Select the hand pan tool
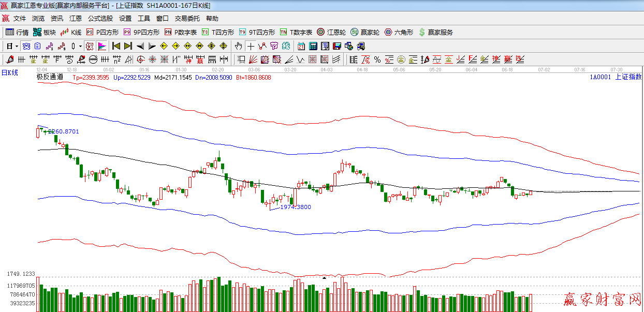Viewport: 644px width, 312px height. (x=238, y=46)
